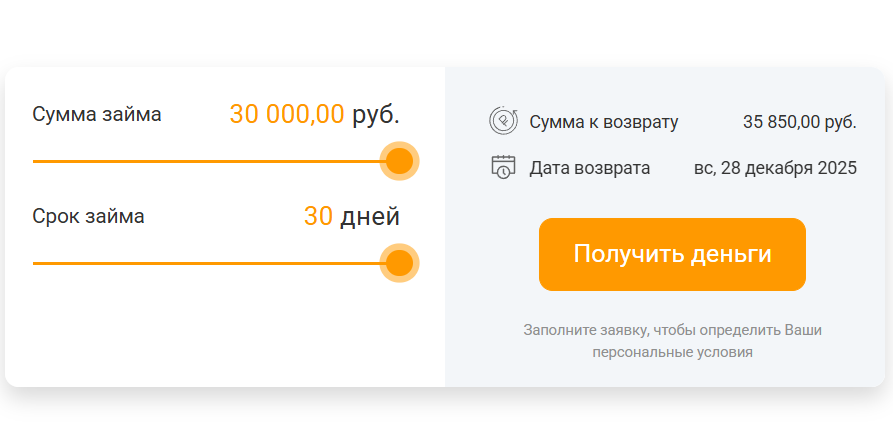The image size is (893, 447).
Task: Select the Срок займа label
Action: click(88, 216)
